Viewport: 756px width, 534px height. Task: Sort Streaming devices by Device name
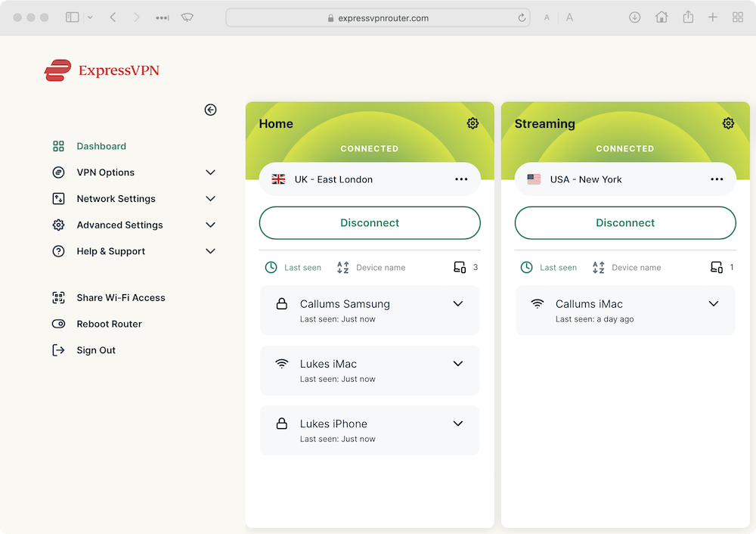point(627,268)
